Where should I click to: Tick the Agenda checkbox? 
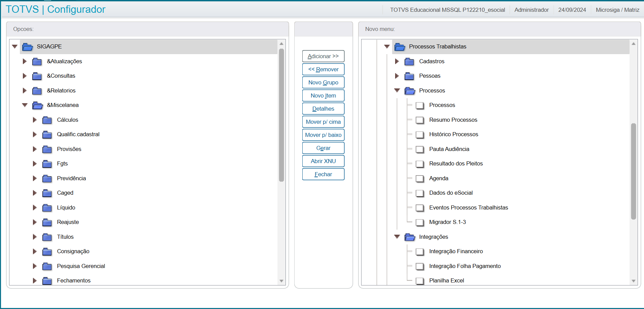click(x=420, y=179)
